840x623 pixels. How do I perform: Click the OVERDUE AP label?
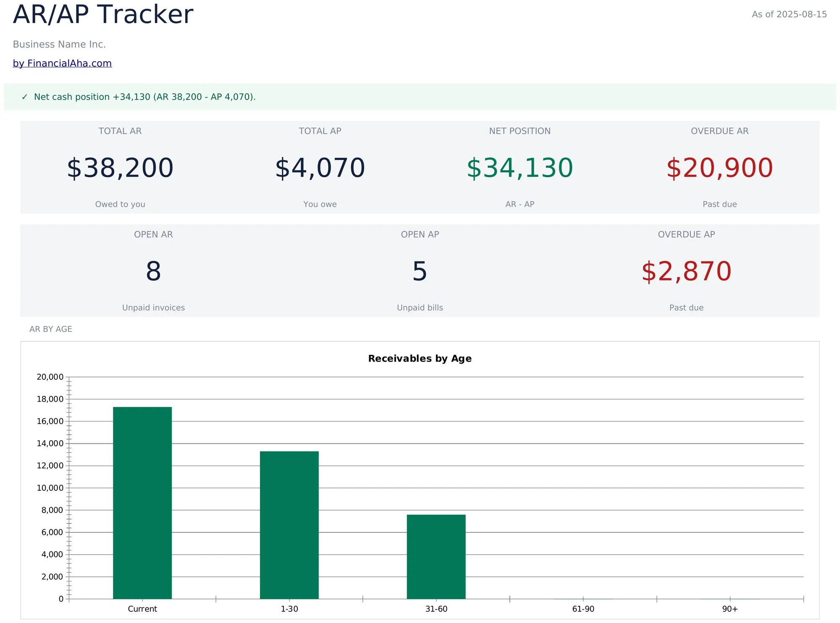click(686, 235)
